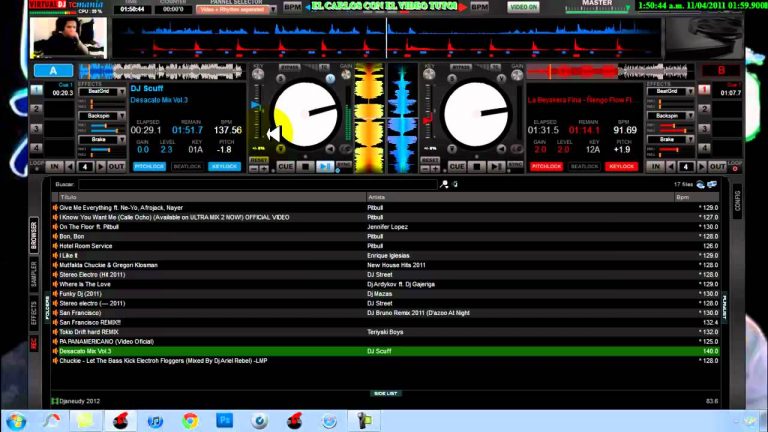Image resolution: width=768 pixels, height=432 pixels.
Task: Select Tokio Drift hard REMIX track row
Action: point(385,332)
